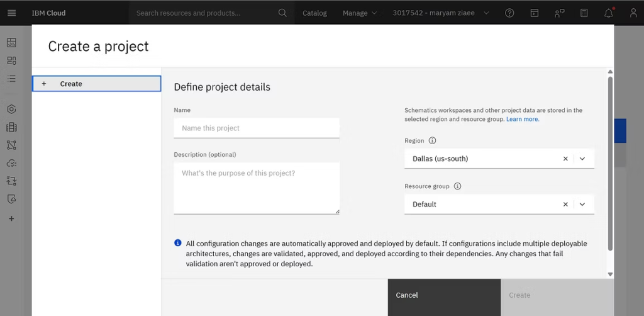This screenshot has width=644, height=316.
Task: Open the Schematics arrows icon in sidebar
Action: [x=11, y=181]
